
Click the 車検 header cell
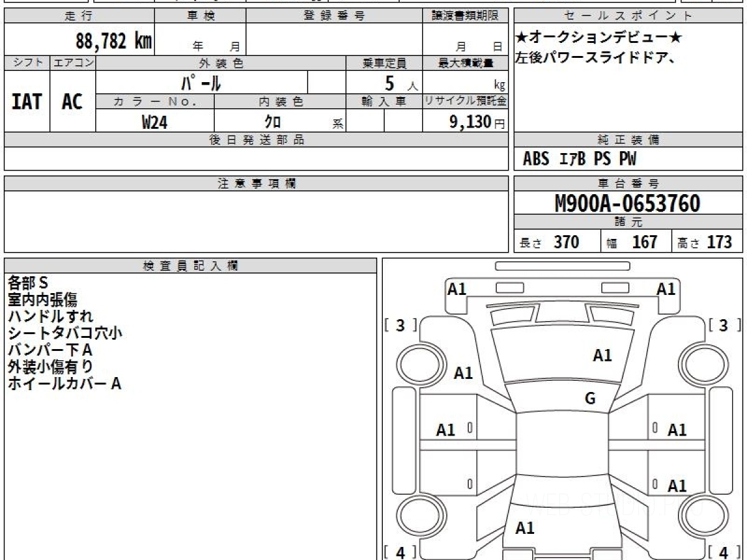200,16
